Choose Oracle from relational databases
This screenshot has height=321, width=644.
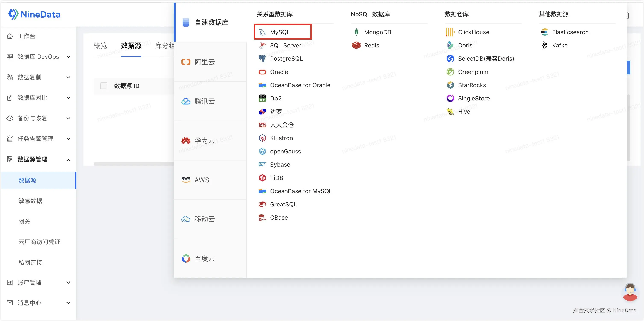[x=279, y=72]
